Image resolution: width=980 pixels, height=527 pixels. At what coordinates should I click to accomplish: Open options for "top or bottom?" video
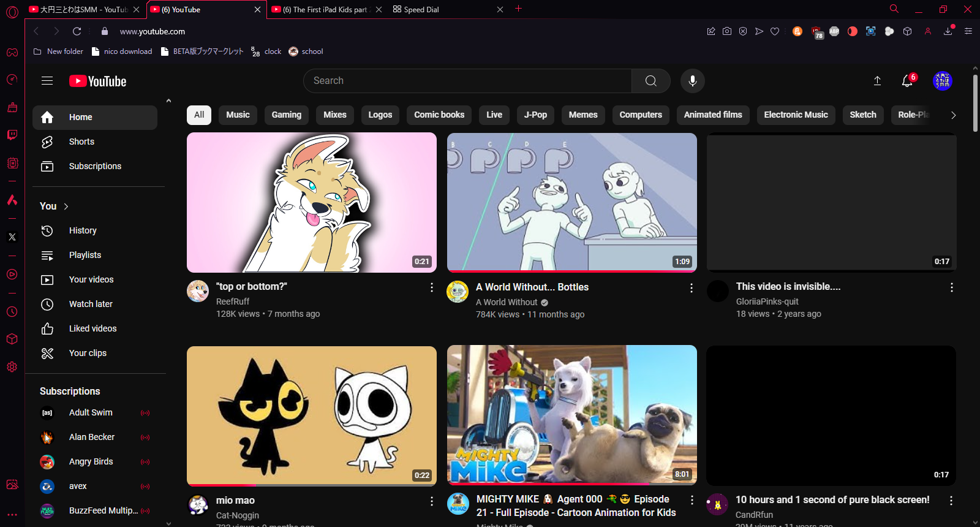432,287
